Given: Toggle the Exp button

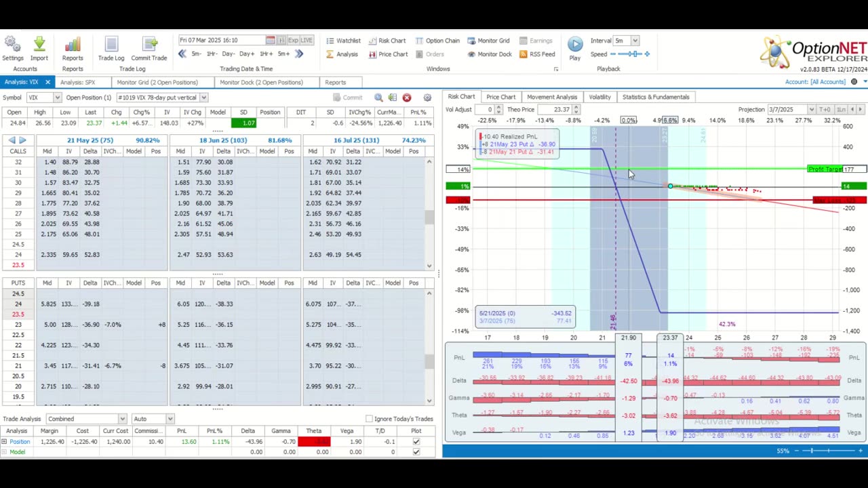Looking at the screenshot, I should (x=292, y=41).
